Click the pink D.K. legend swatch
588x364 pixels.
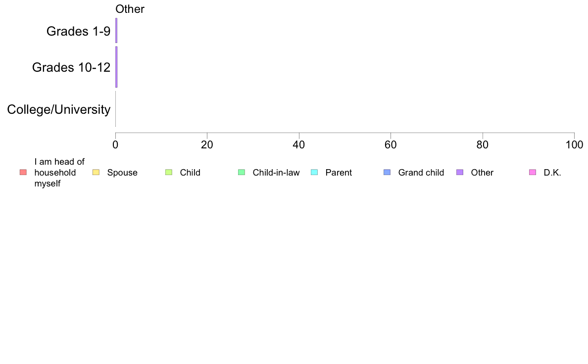[533, 173]
